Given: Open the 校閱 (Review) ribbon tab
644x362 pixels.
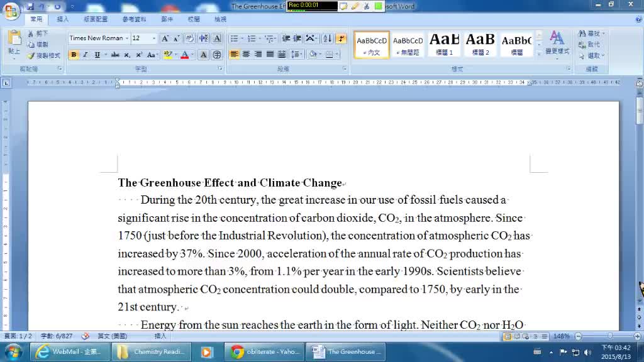Looking at the screenshot, I should click(194, 19).
